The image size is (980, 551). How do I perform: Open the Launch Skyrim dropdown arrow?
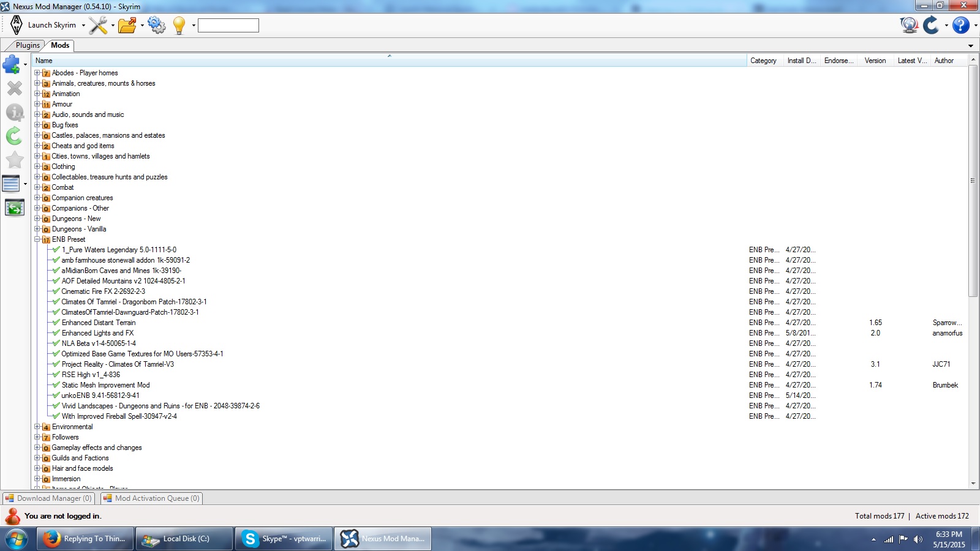click(83, 26)
